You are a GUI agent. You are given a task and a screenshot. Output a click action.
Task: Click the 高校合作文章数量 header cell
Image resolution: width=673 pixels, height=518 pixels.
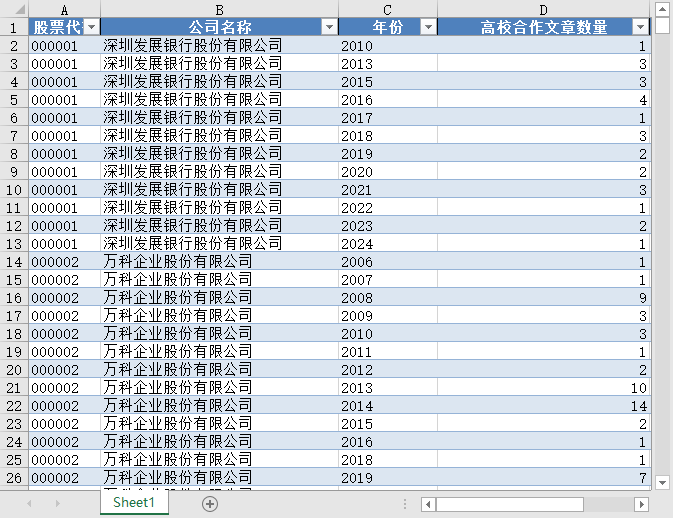click(x=543, y=27)
